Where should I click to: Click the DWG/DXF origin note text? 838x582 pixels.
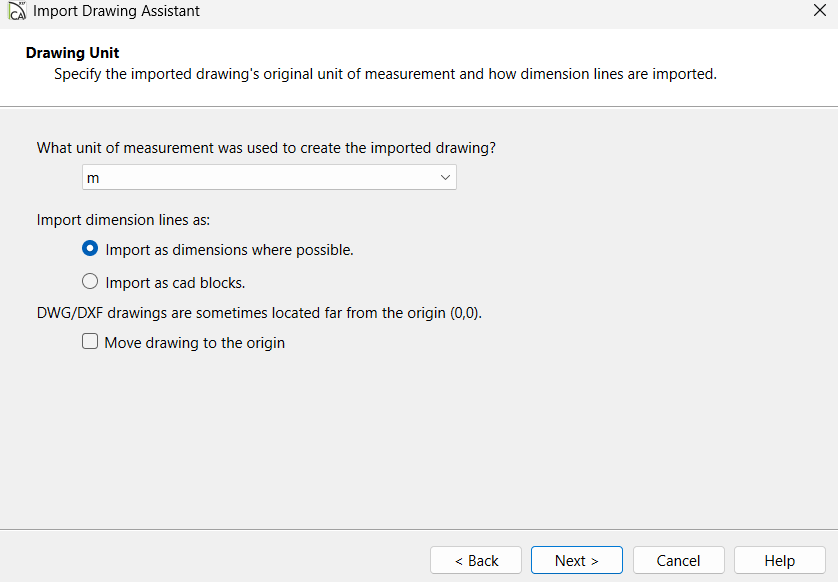click(x=259, y=313)
